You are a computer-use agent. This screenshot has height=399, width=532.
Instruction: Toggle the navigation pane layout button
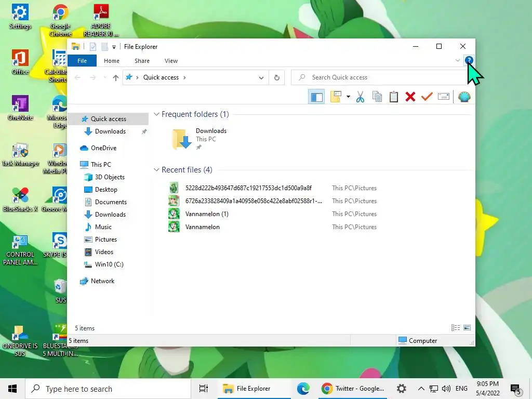(316, 97)
